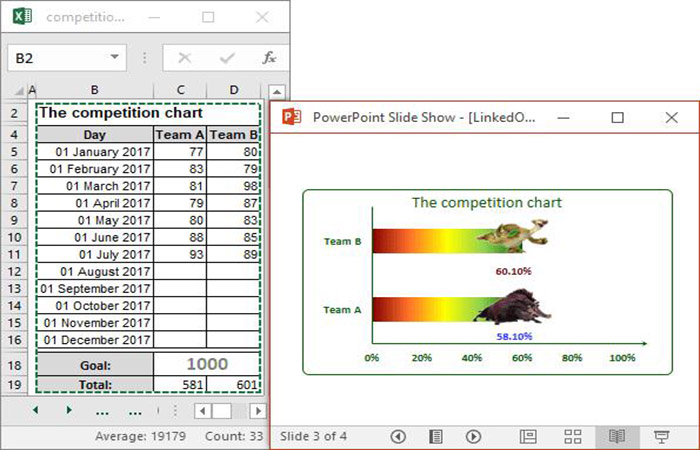Click the 60.10% data label
Viewport: 700px width, 450px height.
click(513, 271)
